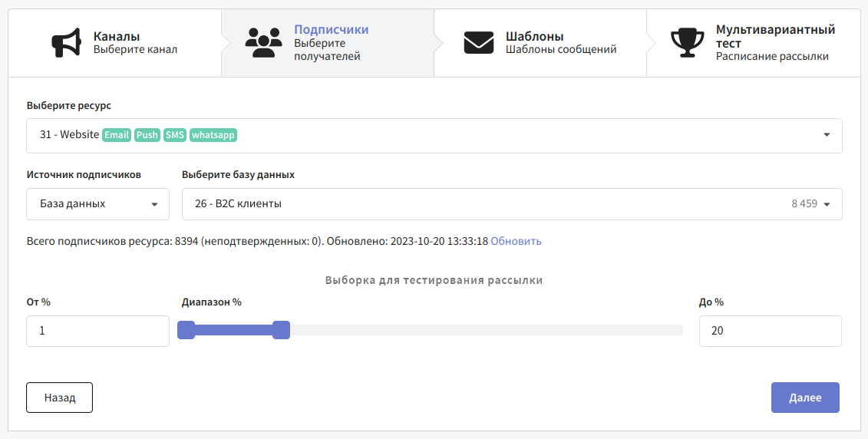
Task: Click the whatsapp channel badge
Action: [x=213, y=135]
